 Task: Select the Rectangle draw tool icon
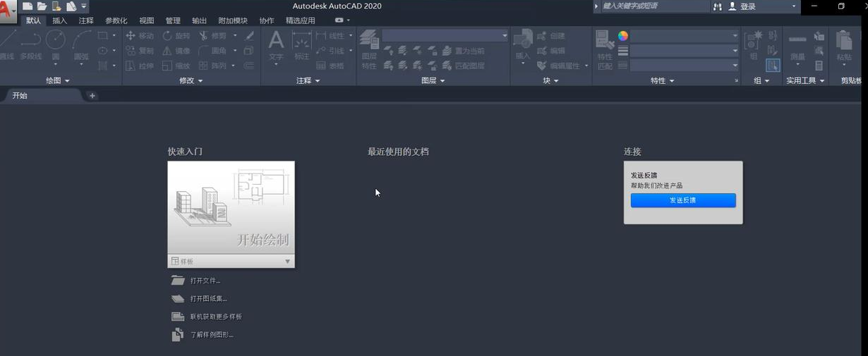103,35
